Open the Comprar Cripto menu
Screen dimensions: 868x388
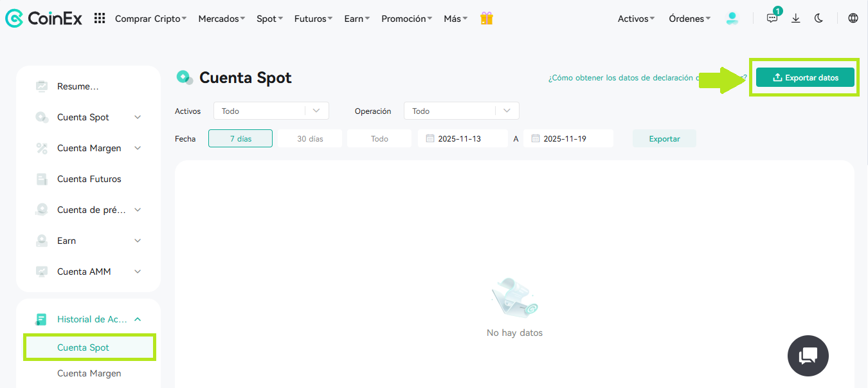point(150,19)
